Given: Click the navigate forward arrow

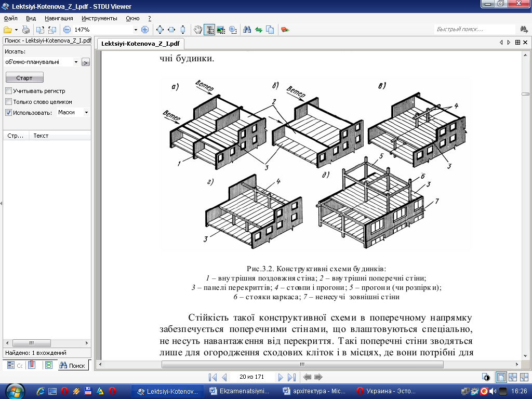Looking at the screenshot, I should [318, 377].
